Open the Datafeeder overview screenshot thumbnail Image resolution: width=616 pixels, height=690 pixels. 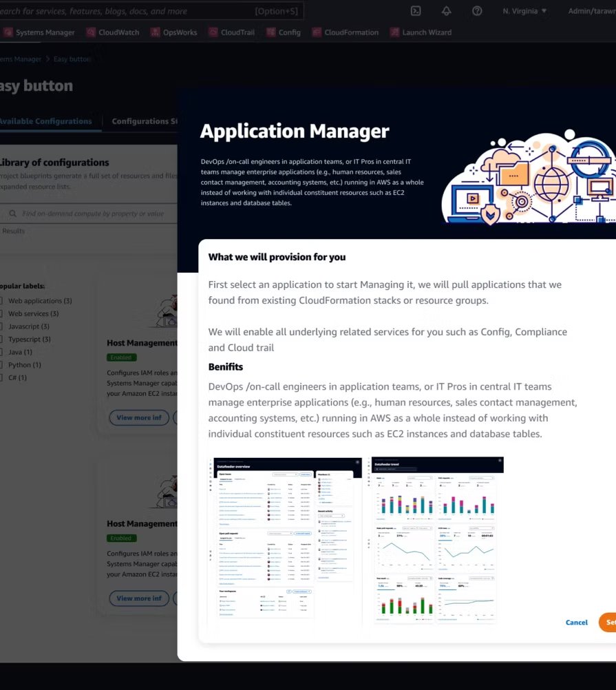[x=285, y=541]
